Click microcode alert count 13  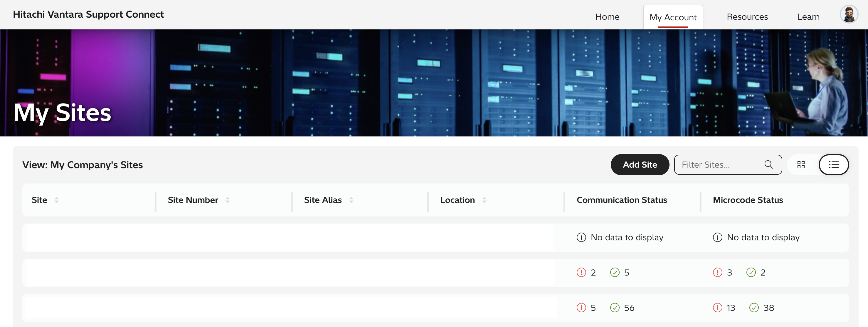coord(731,308)
